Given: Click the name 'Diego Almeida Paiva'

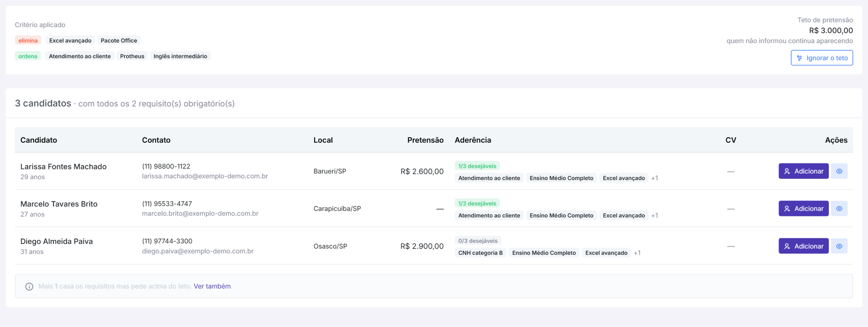Looking at the screenshot, I should click(x=57, y=241).
